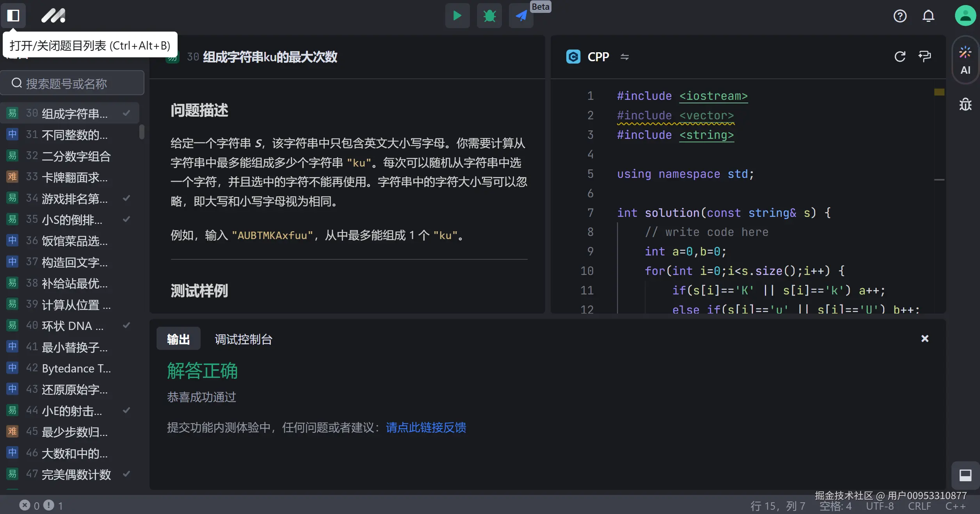Click the 问题描述 heading
Screen dimensions: 980x514
pyautogui.click(x=199, y=110)
